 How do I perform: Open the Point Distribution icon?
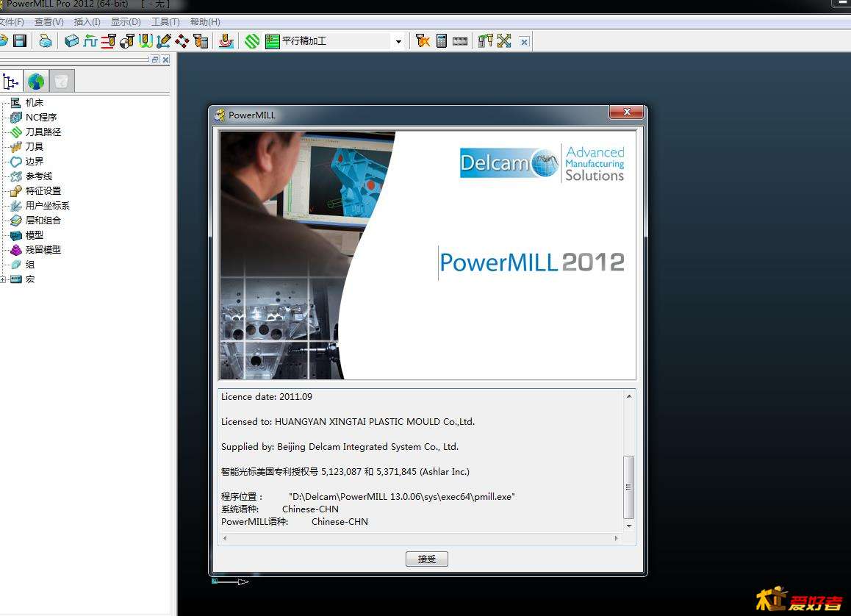[x=182, y=40]
